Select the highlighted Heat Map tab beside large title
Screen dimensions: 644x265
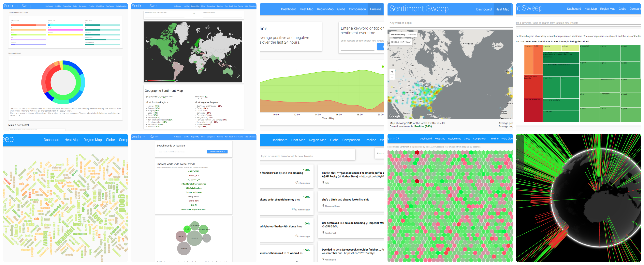click(x=502, y=9)
